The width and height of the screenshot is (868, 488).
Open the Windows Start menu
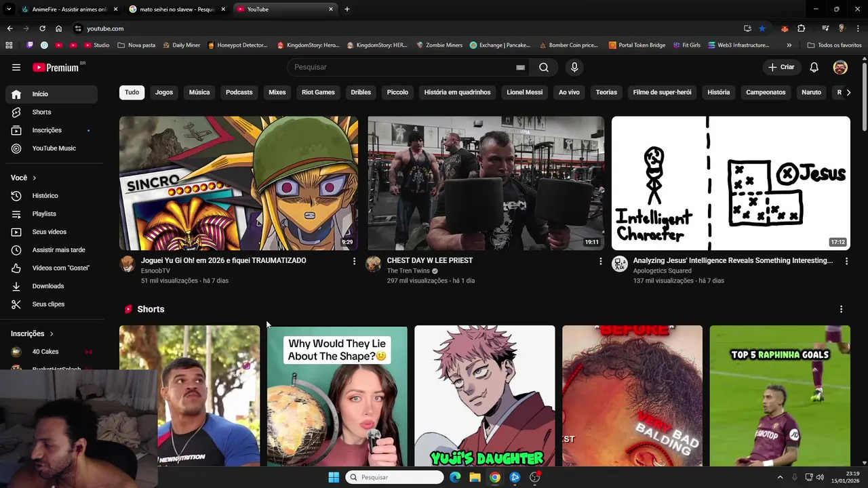(x=334, y=477)
